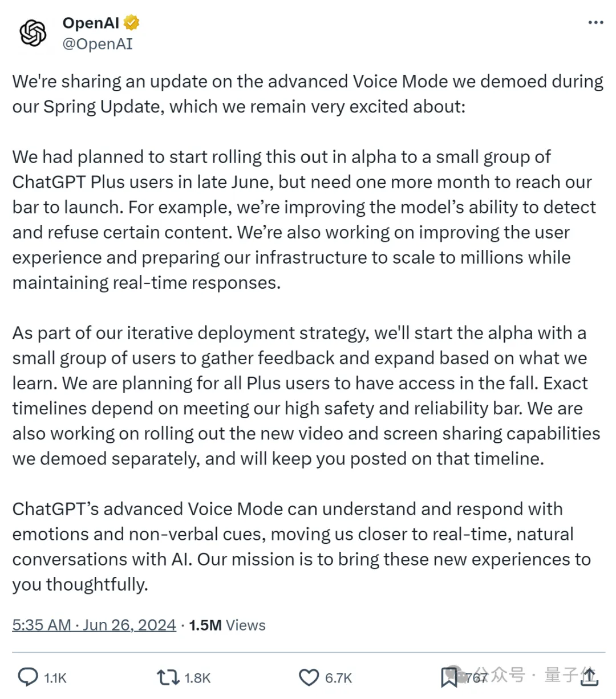
Task: Click the 1.8K reposts count
Action: (x=197, y=678)
